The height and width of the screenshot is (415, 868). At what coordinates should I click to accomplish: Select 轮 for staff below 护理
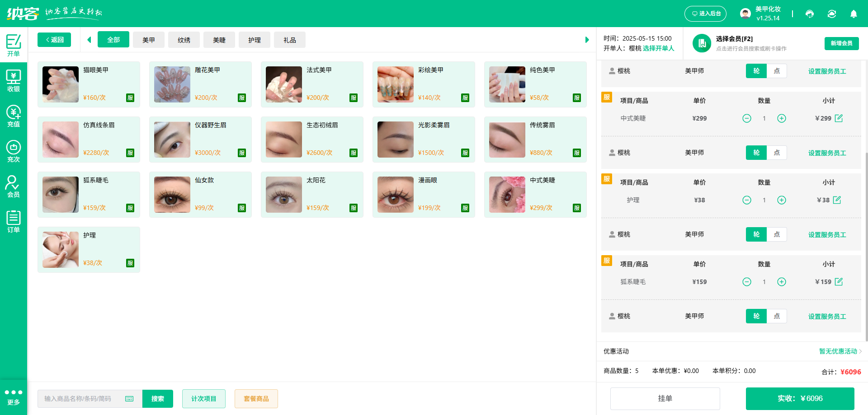pyautogui.click(x=756, y=234)
